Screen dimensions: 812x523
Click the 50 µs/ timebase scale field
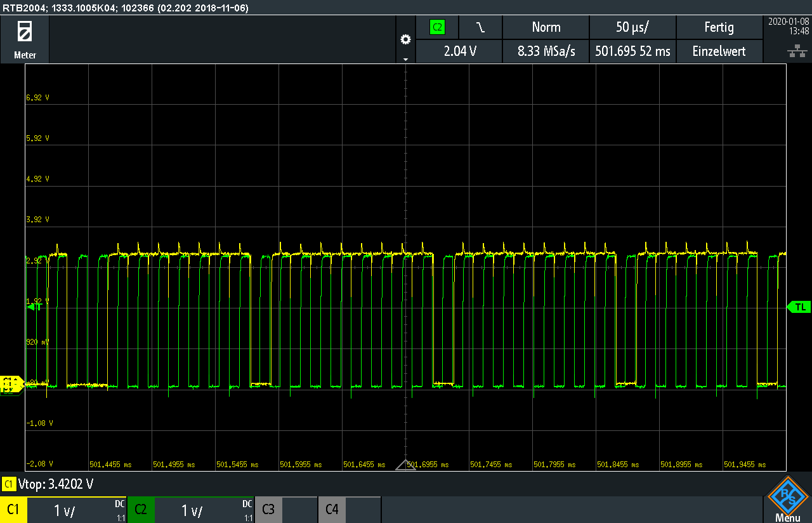pos(632,27)
